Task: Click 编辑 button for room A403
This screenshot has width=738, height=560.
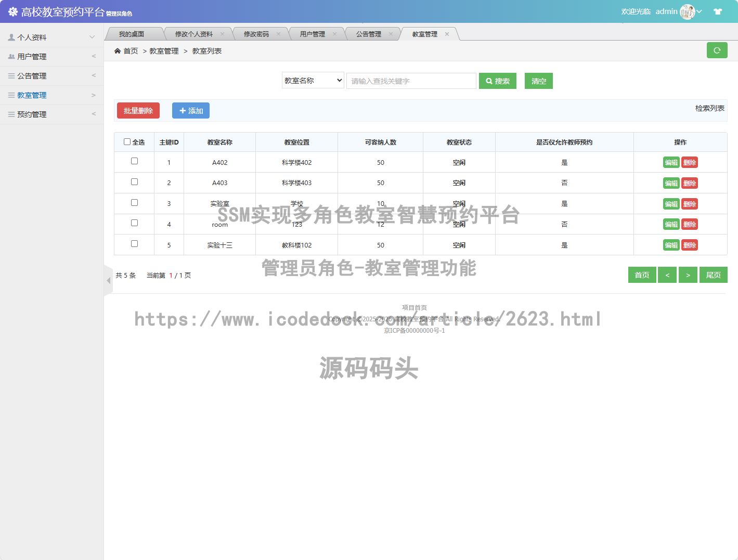Action: (x=671, y=183)
